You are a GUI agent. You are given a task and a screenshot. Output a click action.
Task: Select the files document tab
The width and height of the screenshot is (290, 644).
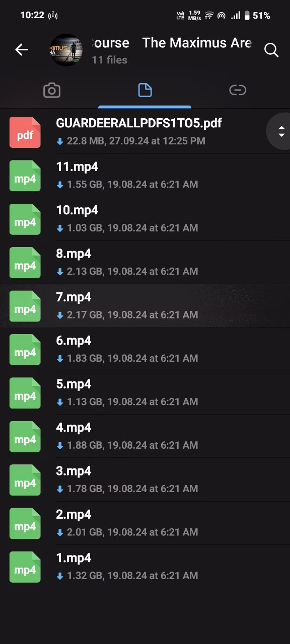coord(144,91)
